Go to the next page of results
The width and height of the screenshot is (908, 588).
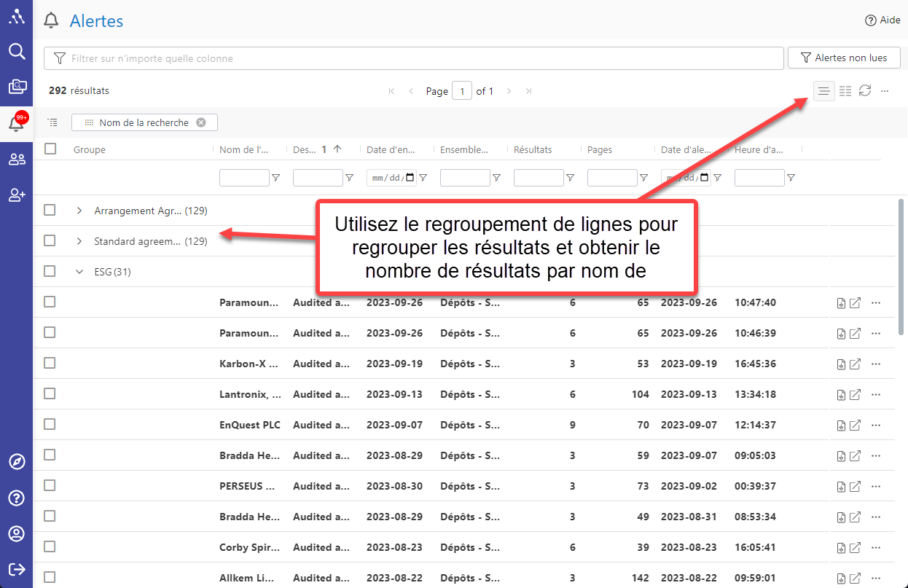509,91
